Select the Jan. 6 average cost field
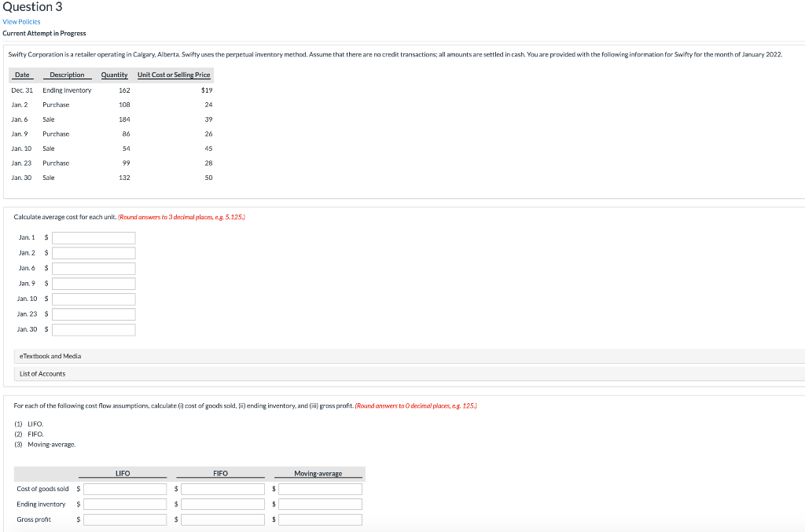 point(94,268)
